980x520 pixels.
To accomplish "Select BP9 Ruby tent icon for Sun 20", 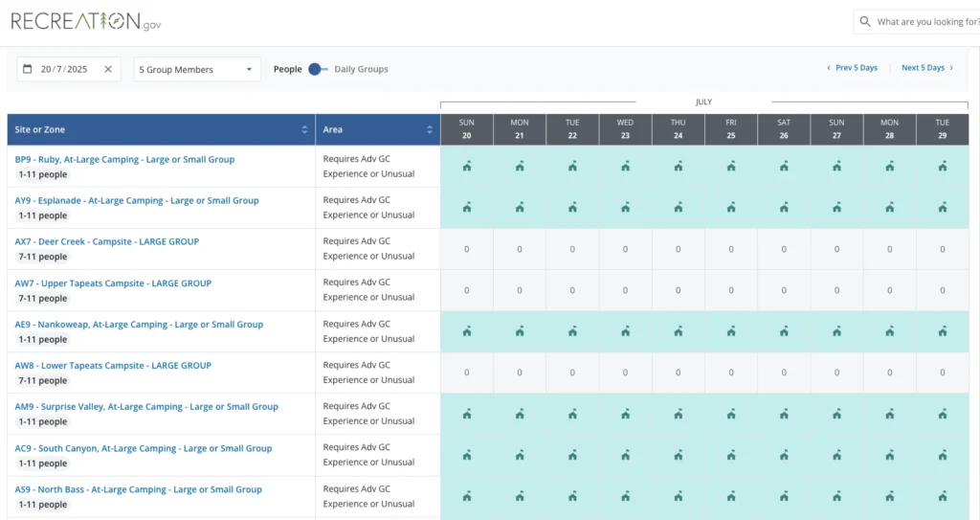I will [x=467, y=167].
